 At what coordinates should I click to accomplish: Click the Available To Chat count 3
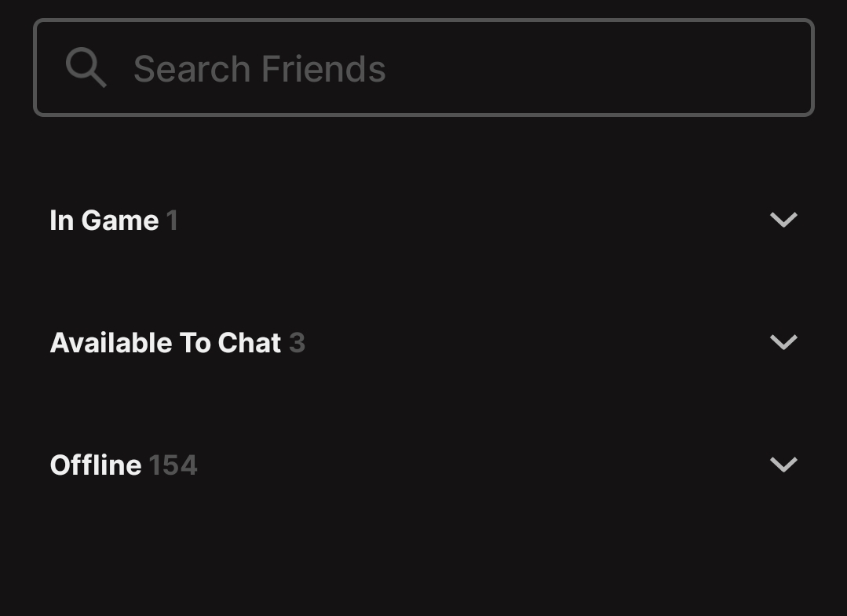point(297,343)
